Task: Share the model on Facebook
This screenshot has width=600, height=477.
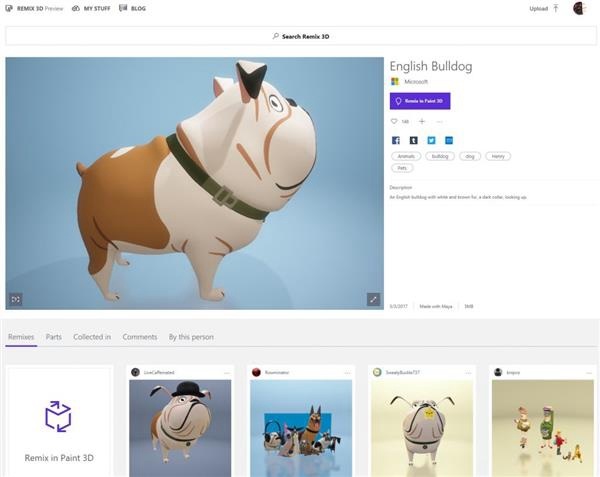Action: (396, 140)
